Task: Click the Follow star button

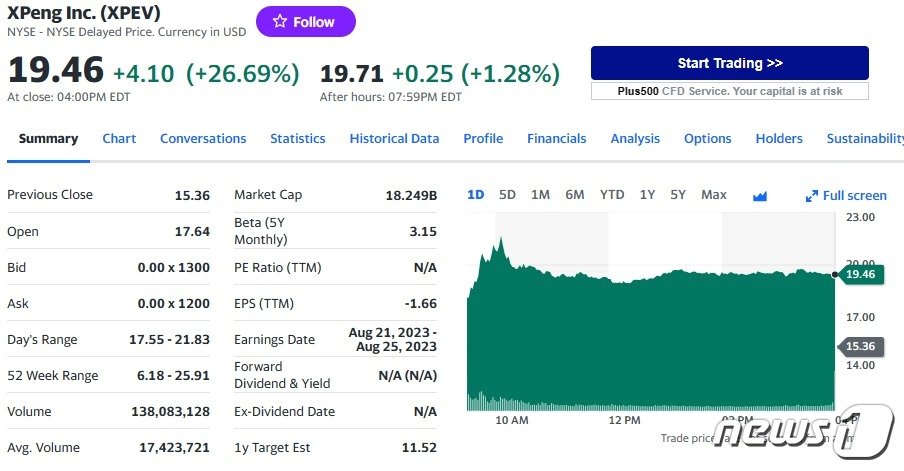Action: [x=305, y=22]
